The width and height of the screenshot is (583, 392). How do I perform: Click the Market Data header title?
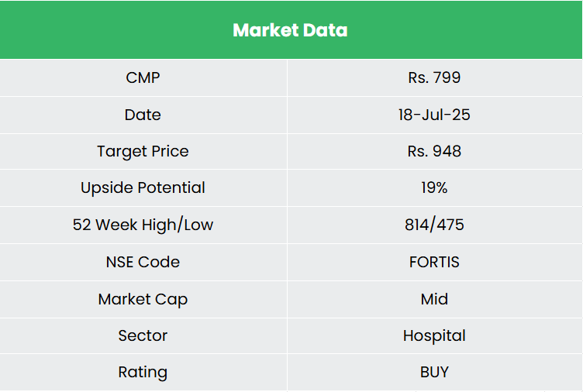point(290,30)
